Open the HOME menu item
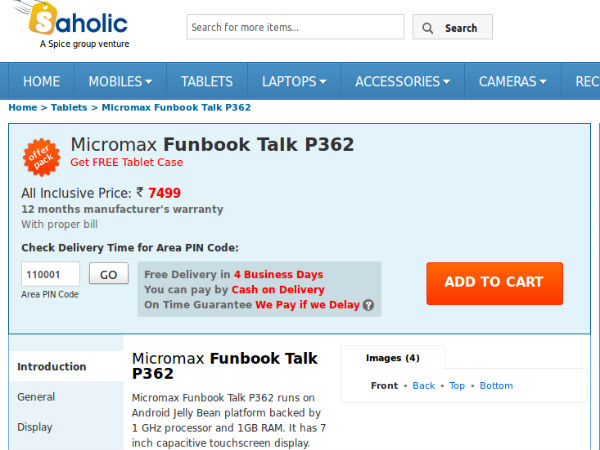 pos(41,81)
